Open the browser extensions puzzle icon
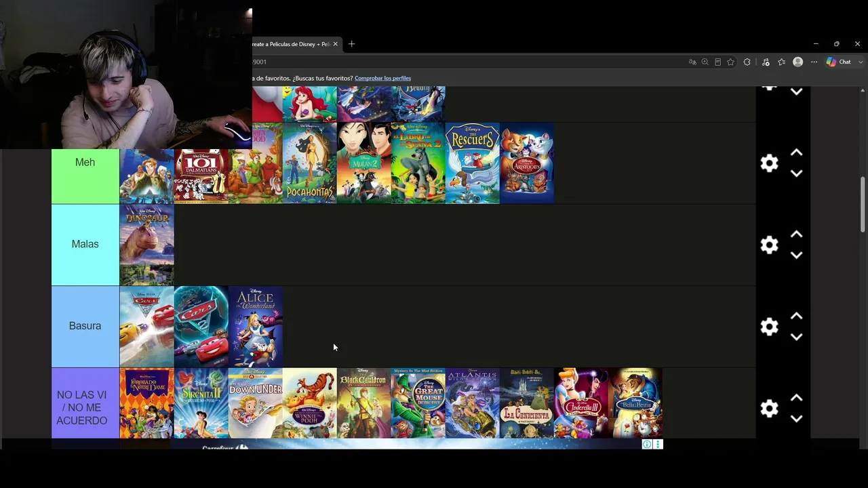 coord(747,62)
